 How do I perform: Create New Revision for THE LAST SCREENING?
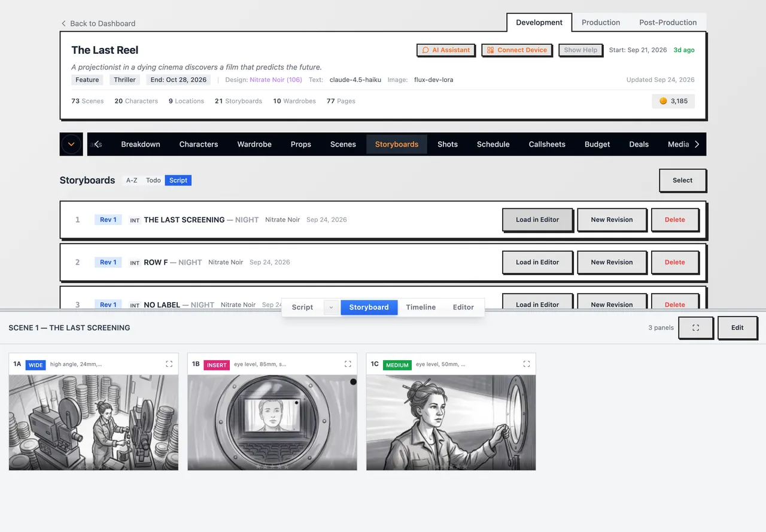coord(612,220)
